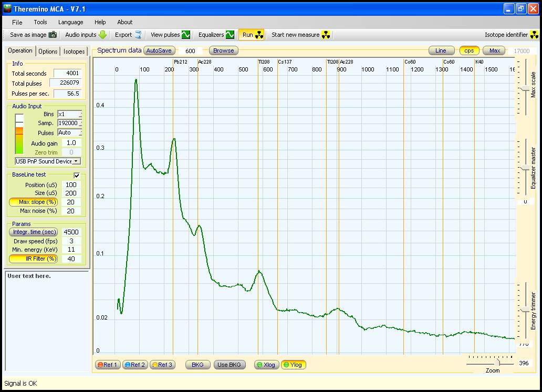Expand the USB PnP Sound Device dropdown
This screenshot has height=392, width=542.
[76, 161]
